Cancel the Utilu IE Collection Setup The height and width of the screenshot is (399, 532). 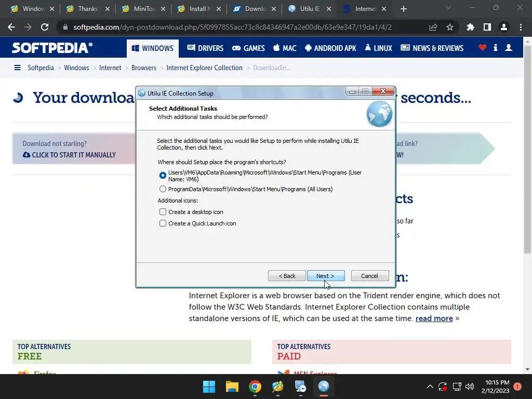370,276
